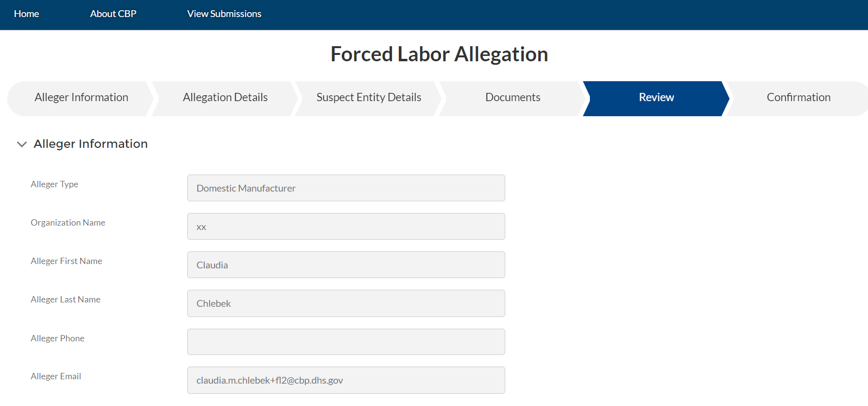Click the Alleger Phone label
Viewport: 868px width, 406px height.
coord(57,338)
